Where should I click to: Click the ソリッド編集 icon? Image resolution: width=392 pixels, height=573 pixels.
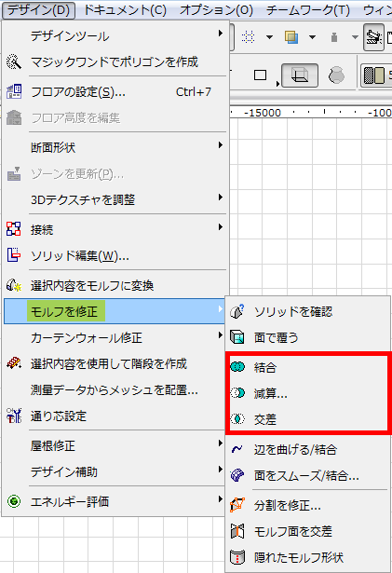[x=14, y=255]
